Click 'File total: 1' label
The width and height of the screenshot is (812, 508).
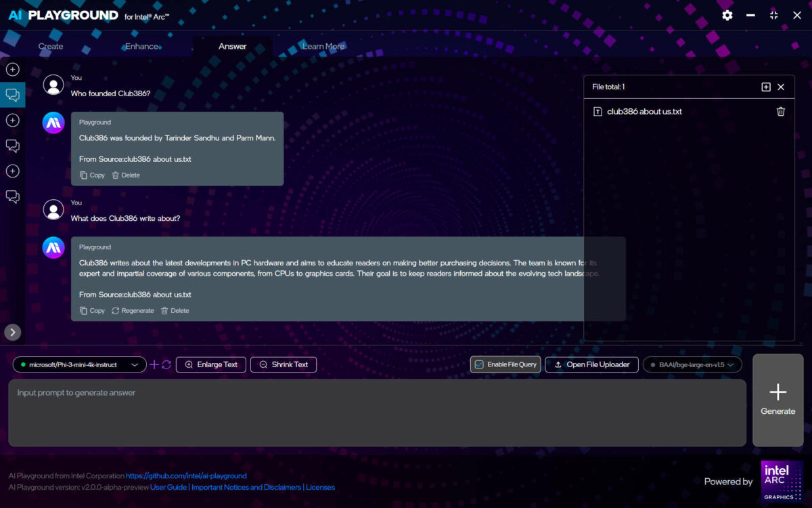pos(608,87)
